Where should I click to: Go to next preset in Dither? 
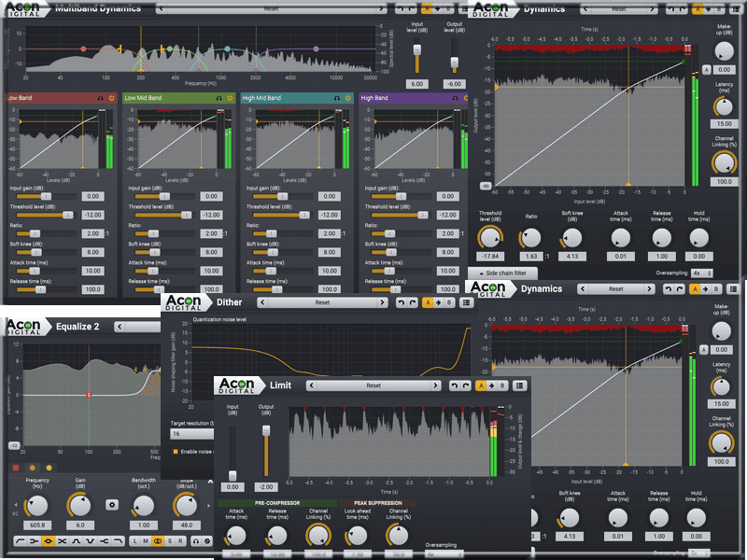[x=382, y=302]
